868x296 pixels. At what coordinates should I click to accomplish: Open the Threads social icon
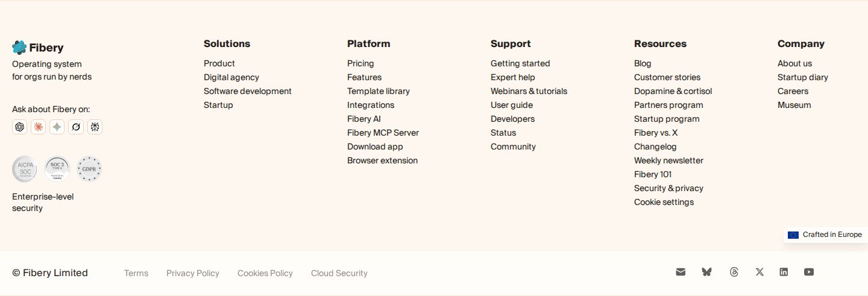point(734,272)
